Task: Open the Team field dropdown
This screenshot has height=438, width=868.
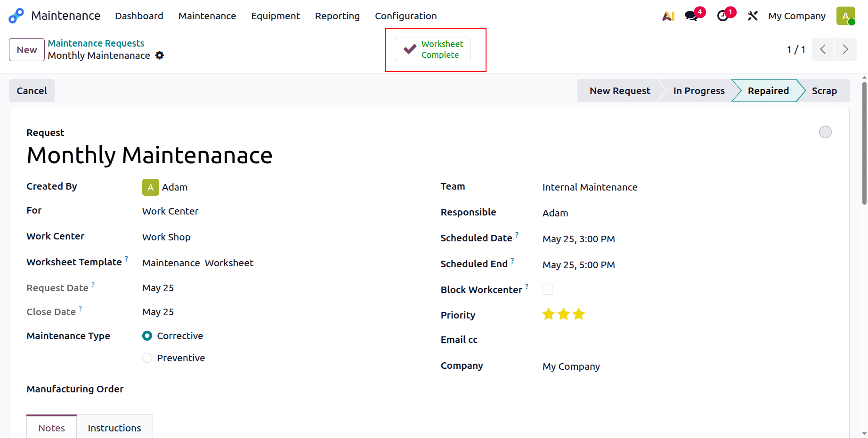Action: 687,187
